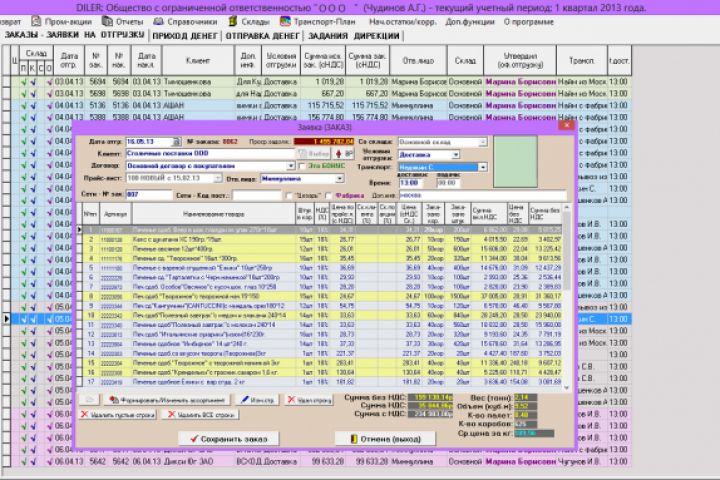Click Наименование товара column header
This screenshot has height=480, width=720.
(214, 214)
